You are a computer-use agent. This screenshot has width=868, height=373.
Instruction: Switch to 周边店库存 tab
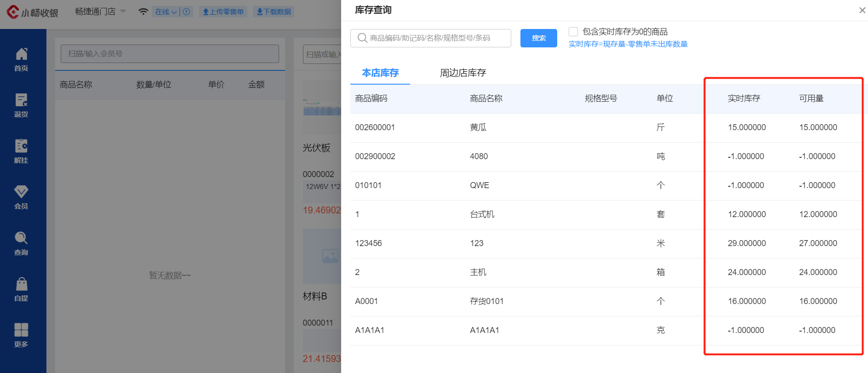463,73
